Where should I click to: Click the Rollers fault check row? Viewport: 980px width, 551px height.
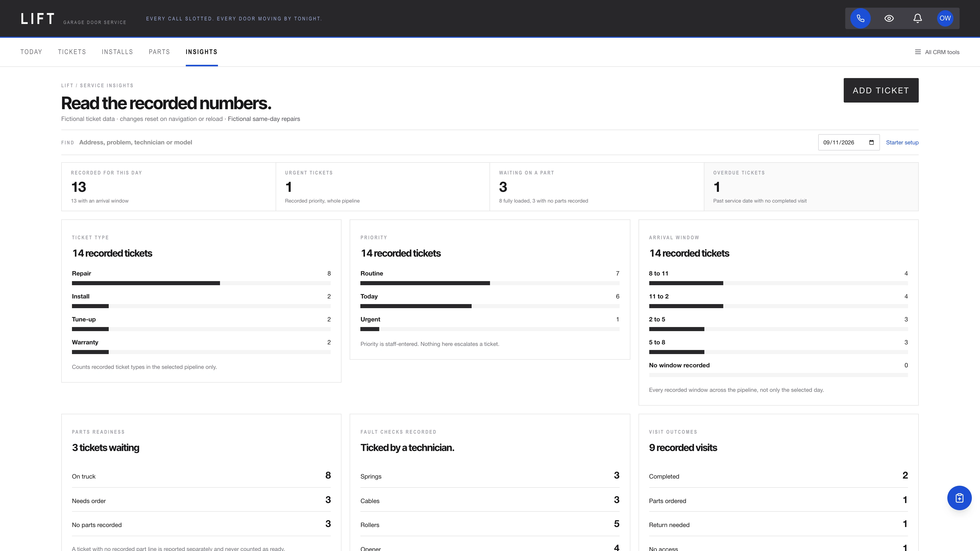(490, 524)
